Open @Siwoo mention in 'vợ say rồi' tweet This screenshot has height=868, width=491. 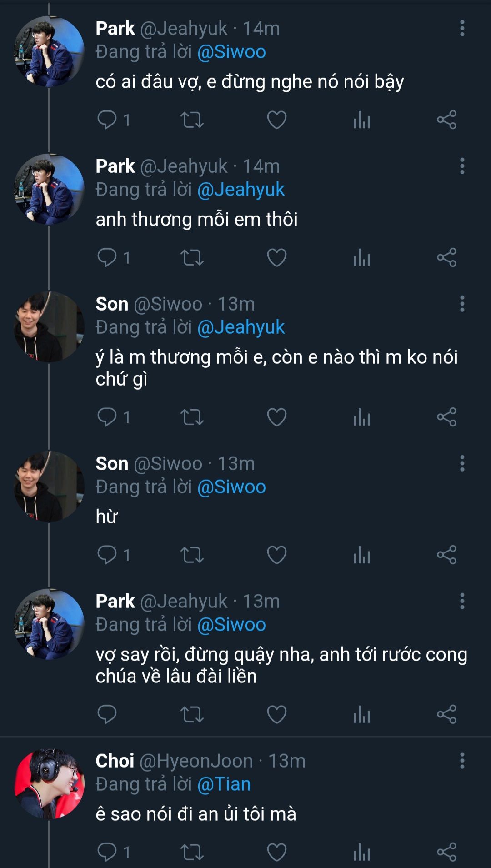[x=231, y=625]
